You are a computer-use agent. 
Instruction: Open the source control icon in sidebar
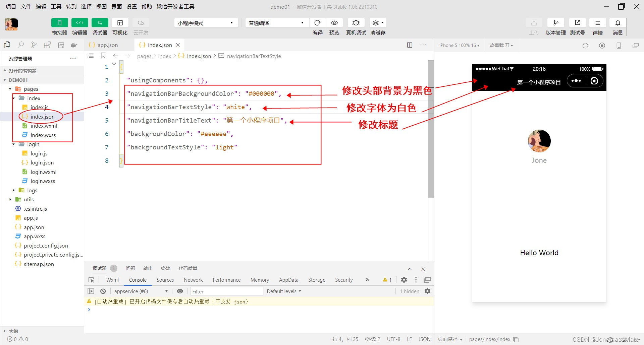34,45
